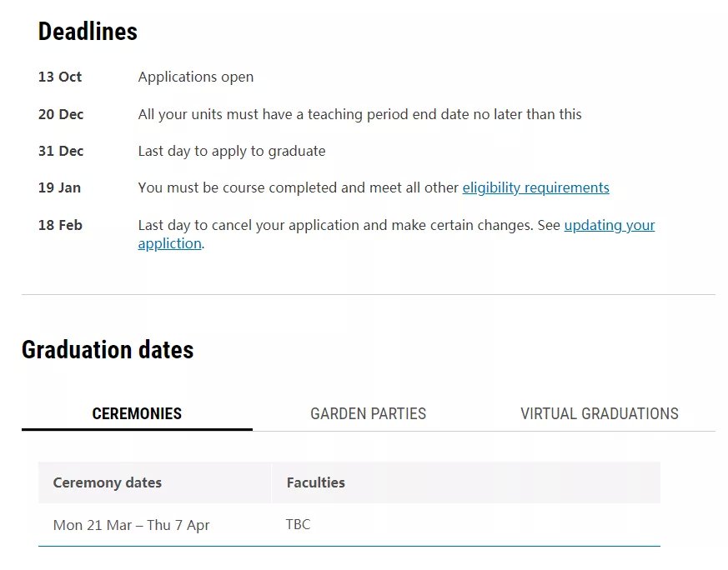Click the Graduation dates heading

(108, 350)
